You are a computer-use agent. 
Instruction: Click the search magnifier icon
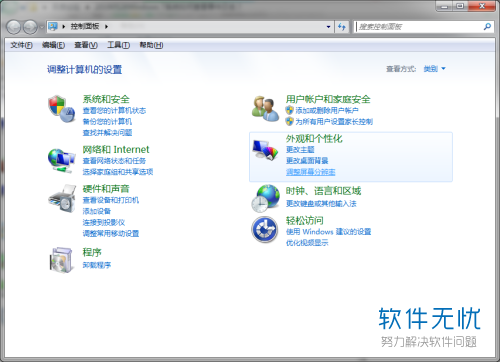487,27
